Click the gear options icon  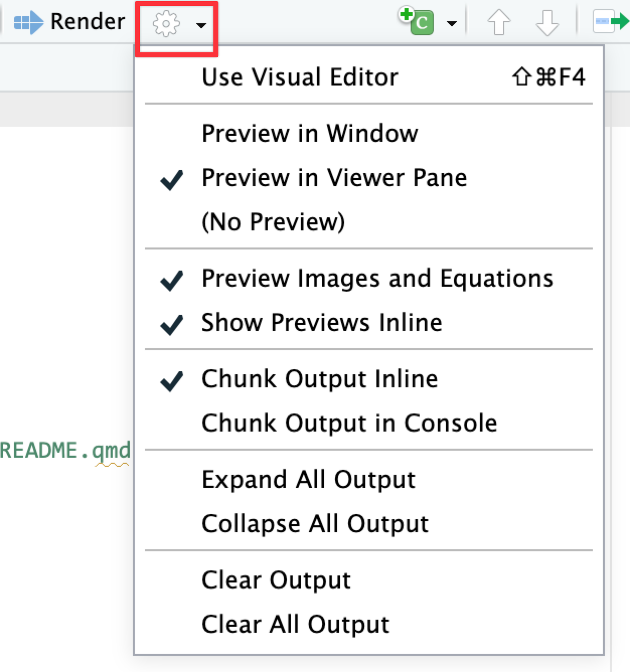tap(166, 24)
